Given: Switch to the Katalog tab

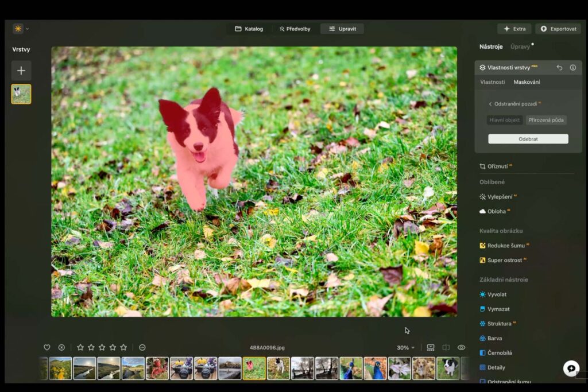Looking at the screenshot, I should pyautogui.click(x=249, y=28).
